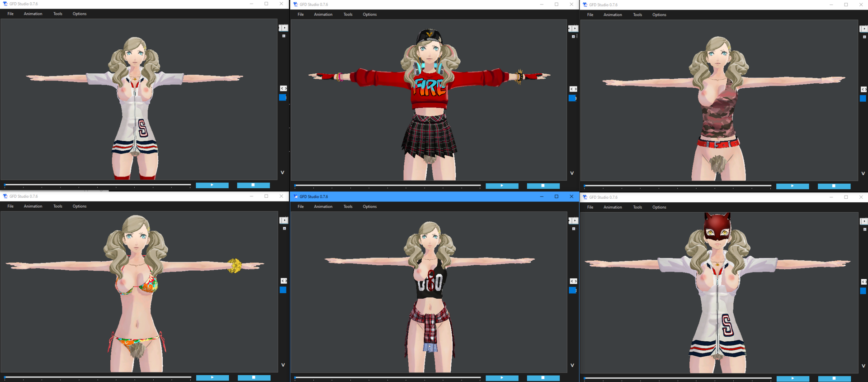The height and width of the screenshot is (382, 868).
Task: Expand the tree node plus in FIRE sweater window
Action: tap(573, 37)
